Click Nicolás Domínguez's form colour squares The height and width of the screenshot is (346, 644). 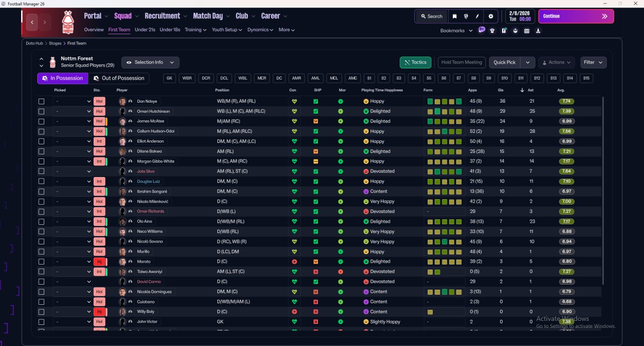(444, 292)
